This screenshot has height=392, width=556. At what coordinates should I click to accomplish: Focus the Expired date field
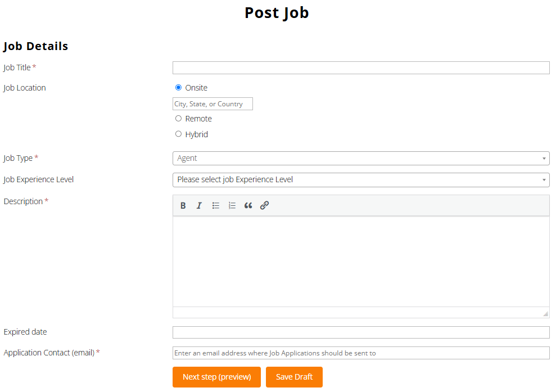[x=361, y=332]
